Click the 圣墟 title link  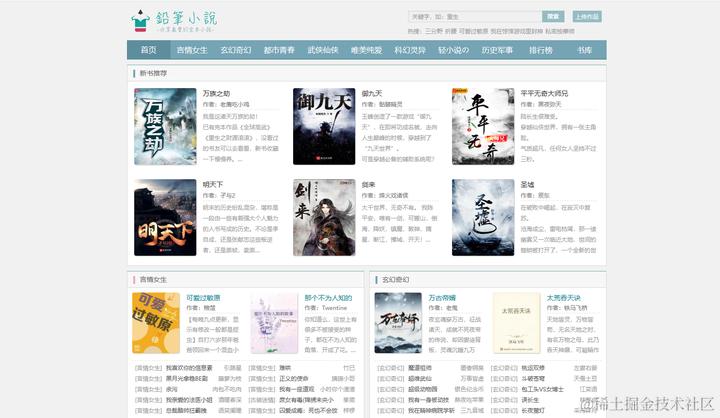[x=528, y=184]
